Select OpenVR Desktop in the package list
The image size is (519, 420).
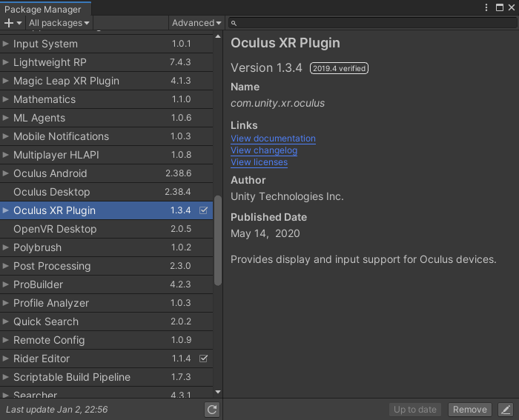point(55,229)
